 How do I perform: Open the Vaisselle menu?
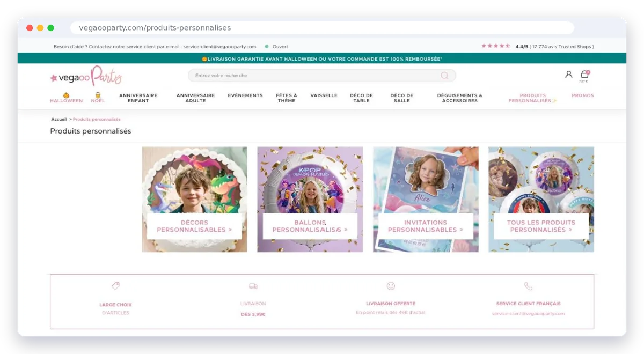coord(324,95)
